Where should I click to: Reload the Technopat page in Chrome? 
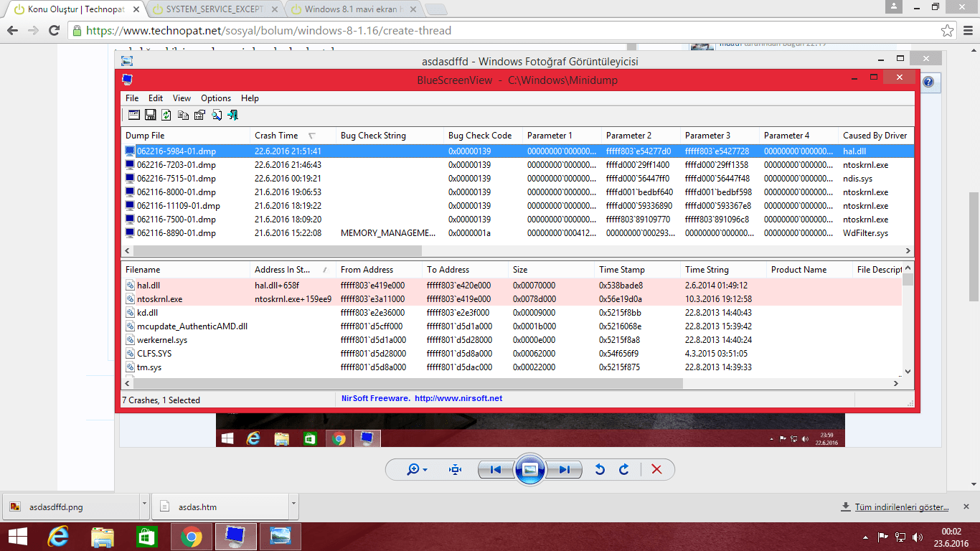point(54,31)
